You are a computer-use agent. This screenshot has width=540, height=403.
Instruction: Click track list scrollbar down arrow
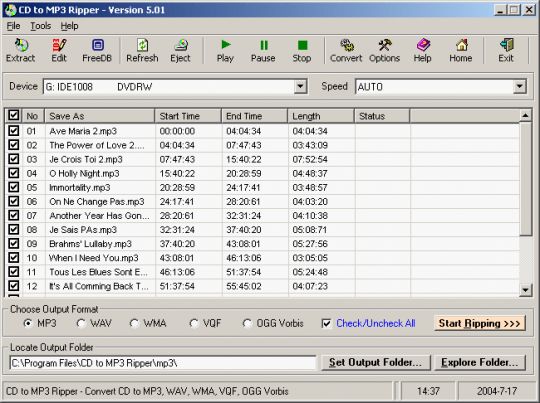(x=526, y=290)
